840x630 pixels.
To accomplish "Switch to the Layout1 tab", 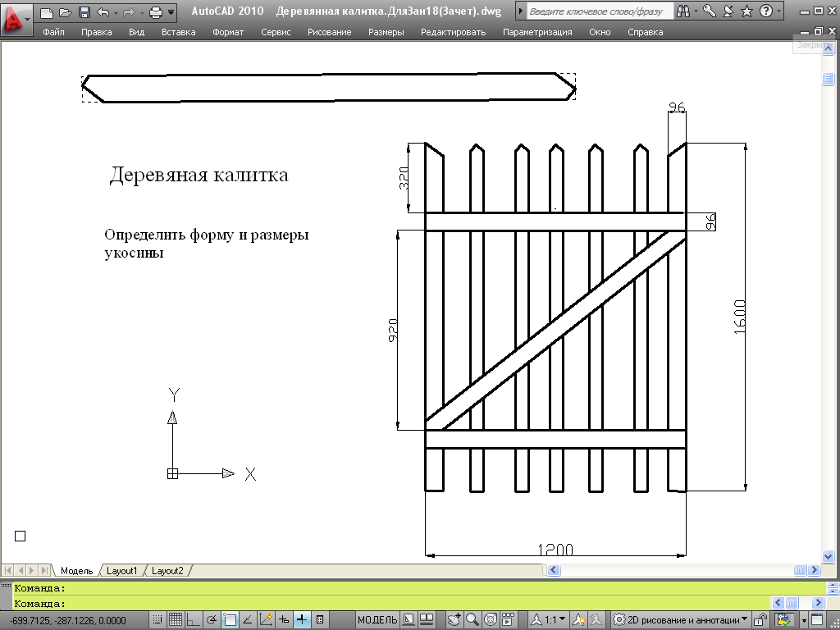I will point(122,571).
